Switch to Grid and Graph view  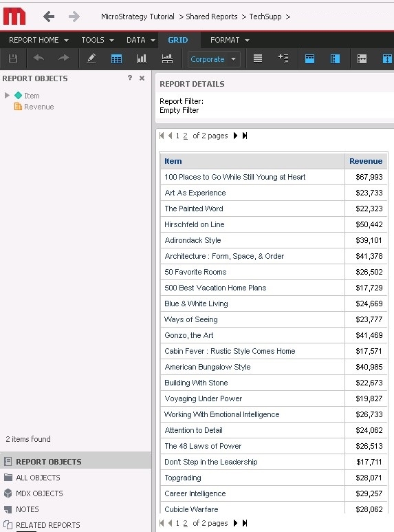[167, 58]
